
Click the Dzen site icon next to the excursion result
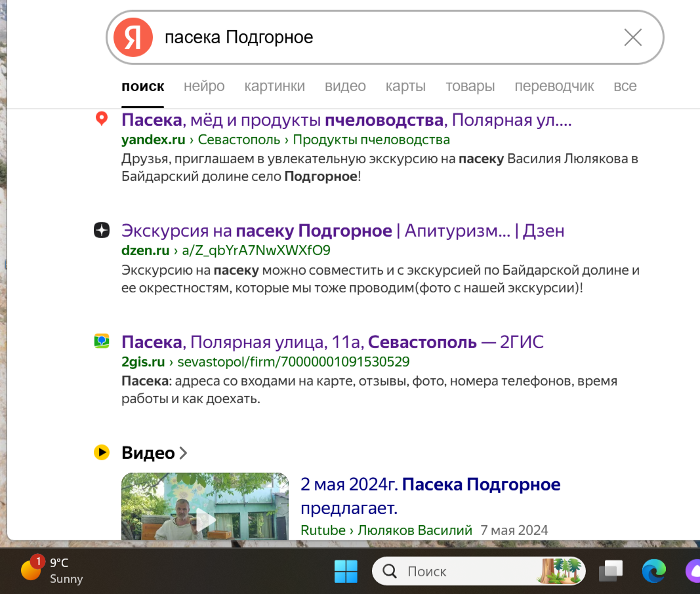(102, 230)
